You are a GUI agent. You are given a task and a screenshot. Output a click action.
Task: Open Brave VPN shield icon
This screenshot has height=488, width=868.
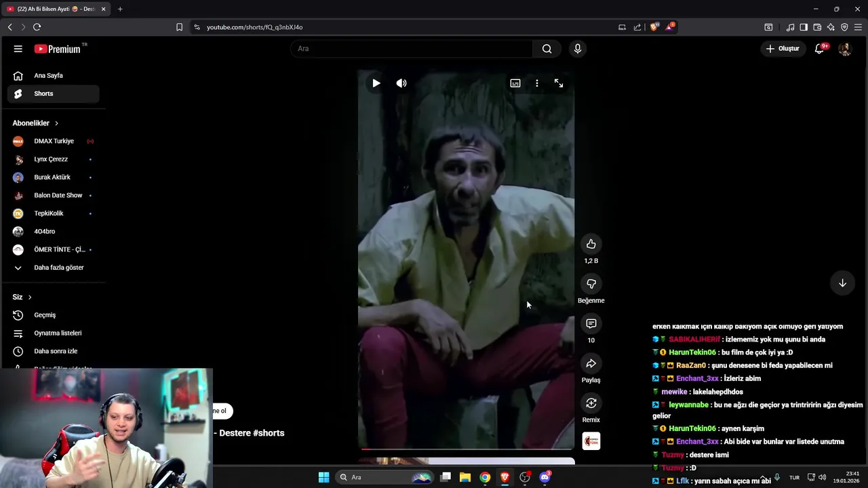(x=844, y=27)
